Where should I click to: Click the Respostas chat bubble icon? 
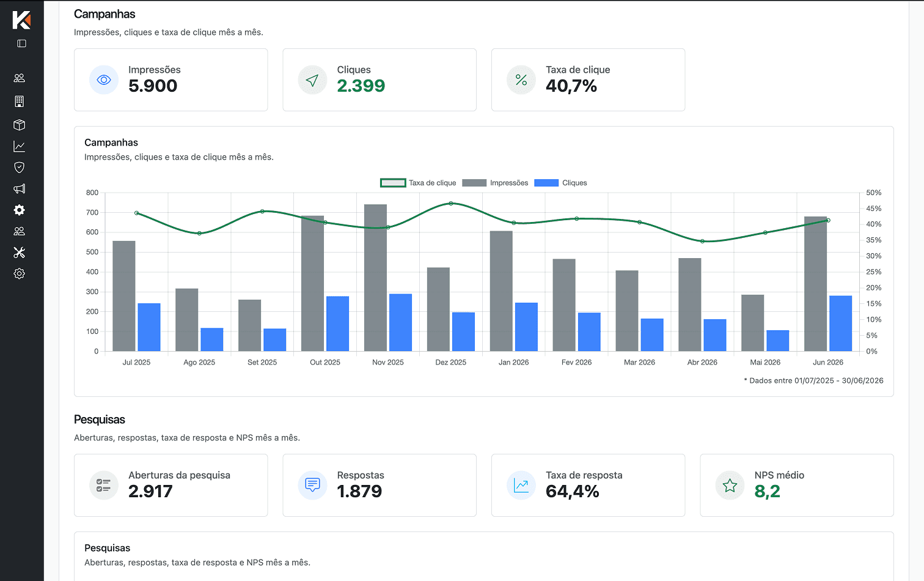click(312, 486)
